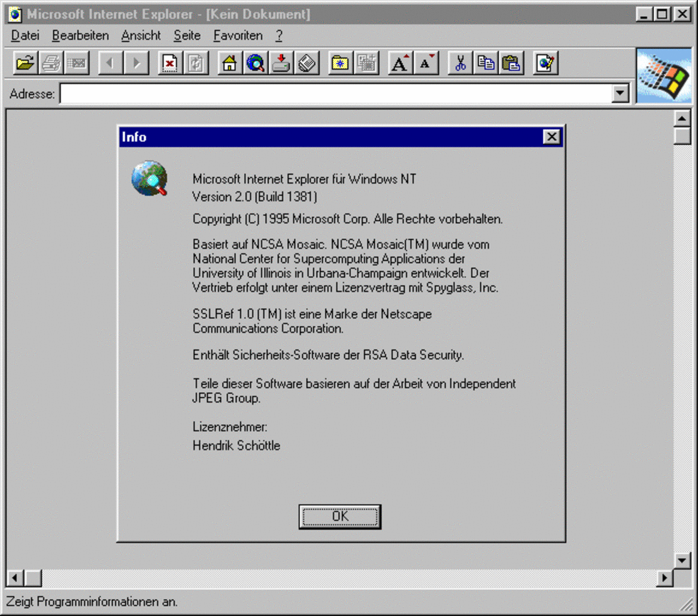698x616 pixels.
Task: Open the Seite menu
Action: (x=187, y=35)
